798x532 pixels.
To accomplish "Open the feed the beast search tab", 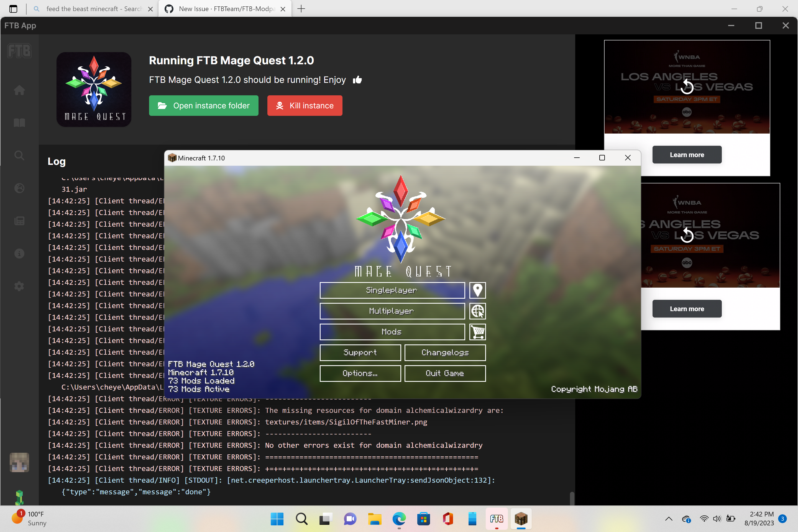I will point(92,9).
